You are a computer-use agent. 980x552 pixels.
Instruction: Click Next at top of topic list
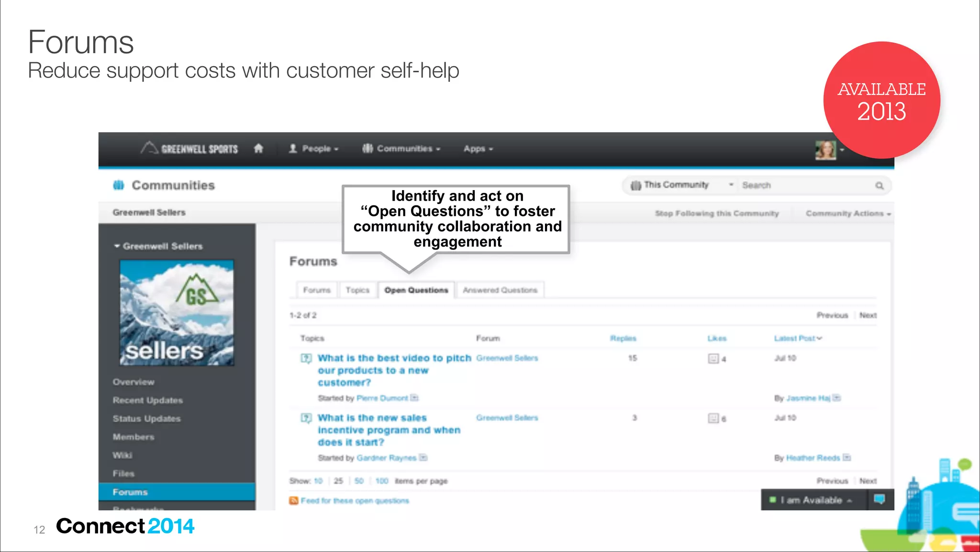pyautogui.click(x=868, y=315)
